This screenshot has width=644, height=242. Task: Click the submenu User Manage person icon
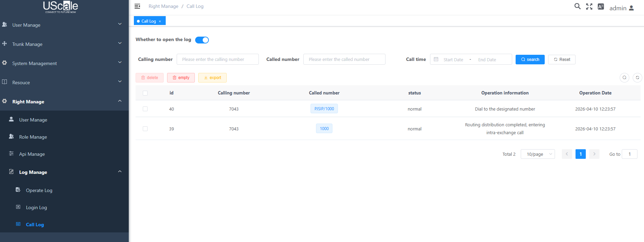11,119
